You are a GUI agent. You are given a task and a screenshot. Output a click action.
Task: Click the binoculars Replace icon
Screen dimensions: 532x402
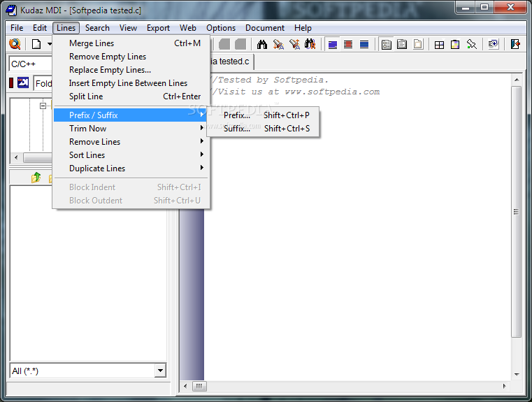310,44
